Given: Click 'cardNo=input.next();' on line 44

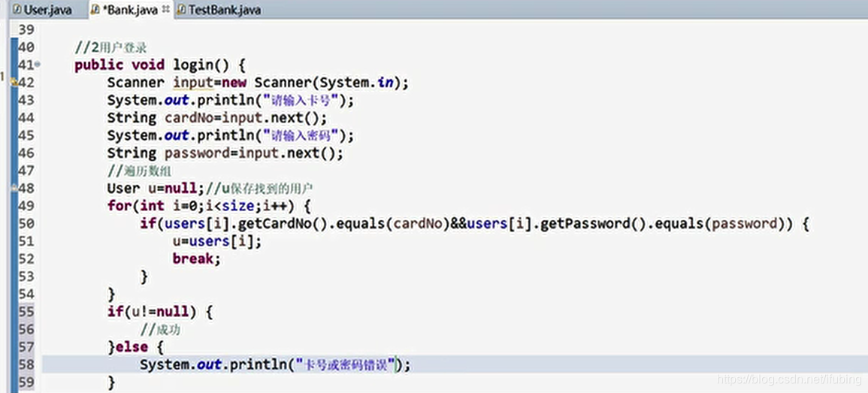Looking at the screenshot, I should (246, 118).
